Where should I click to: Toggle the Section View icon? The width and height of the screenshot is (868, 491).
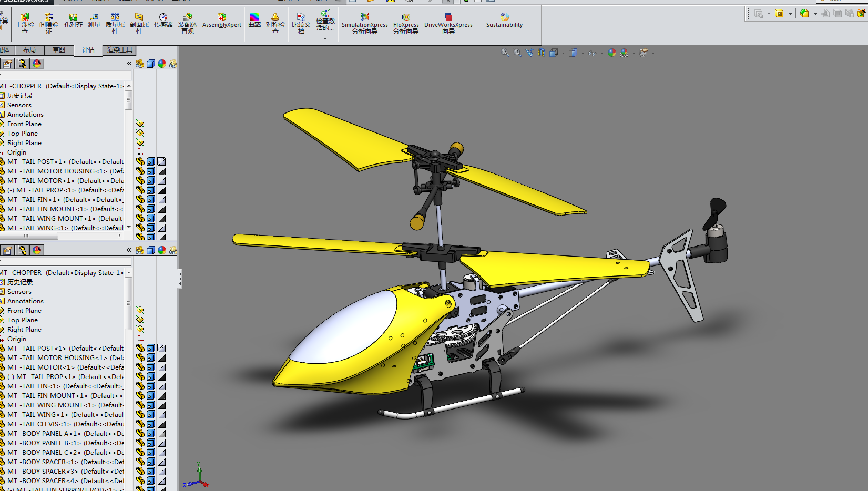(x=542, y=53)
